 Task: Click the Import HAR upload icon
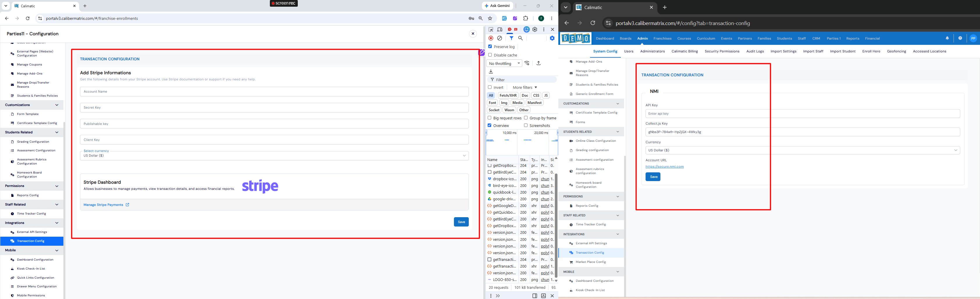[538, 63]
